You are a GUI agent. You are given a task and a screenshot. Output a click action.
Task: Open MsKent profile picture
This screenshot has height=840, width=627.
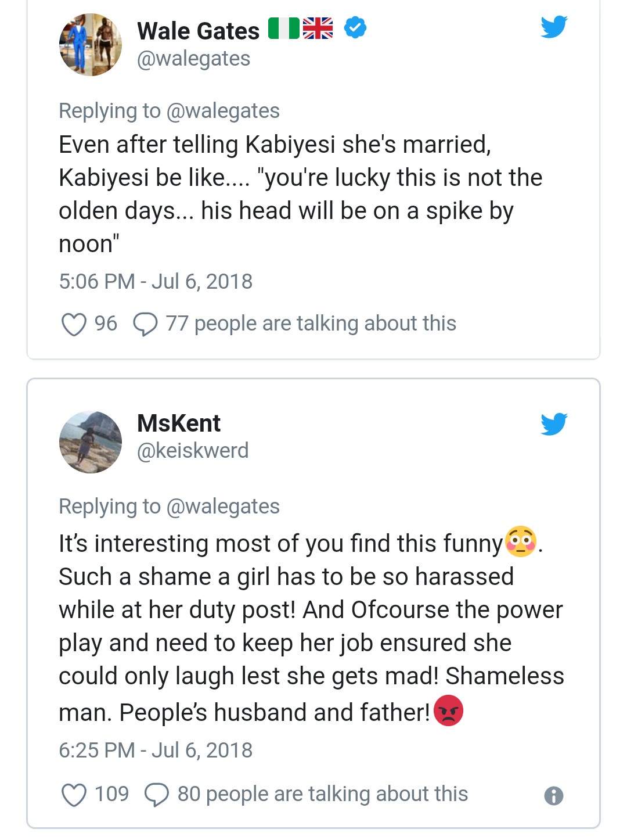[91, 442]
